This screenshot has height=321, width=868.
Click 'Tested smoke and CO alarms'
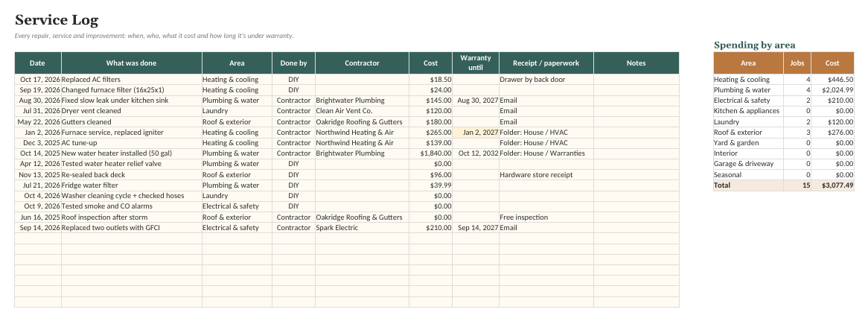point(131,206)
